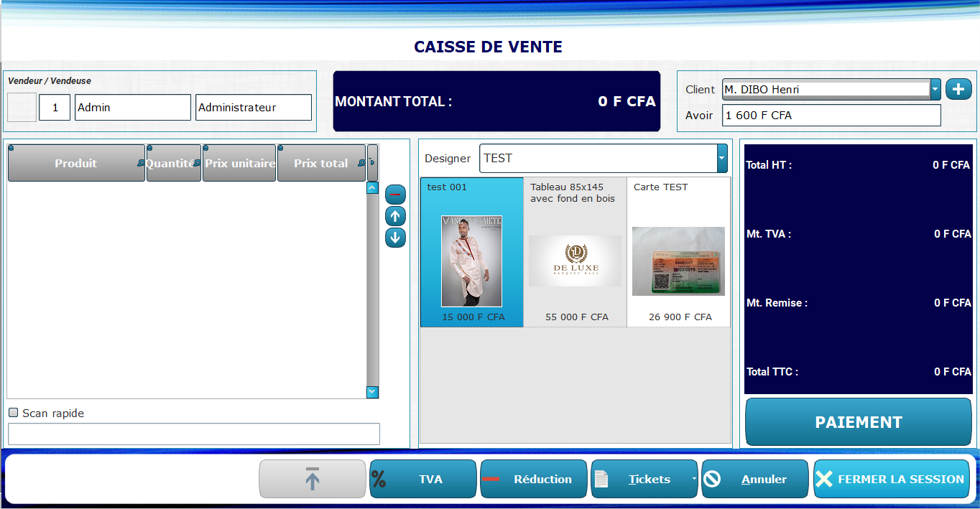Open the Designer TEST dropdown
The image size is (980, 509).
[722, 159]
